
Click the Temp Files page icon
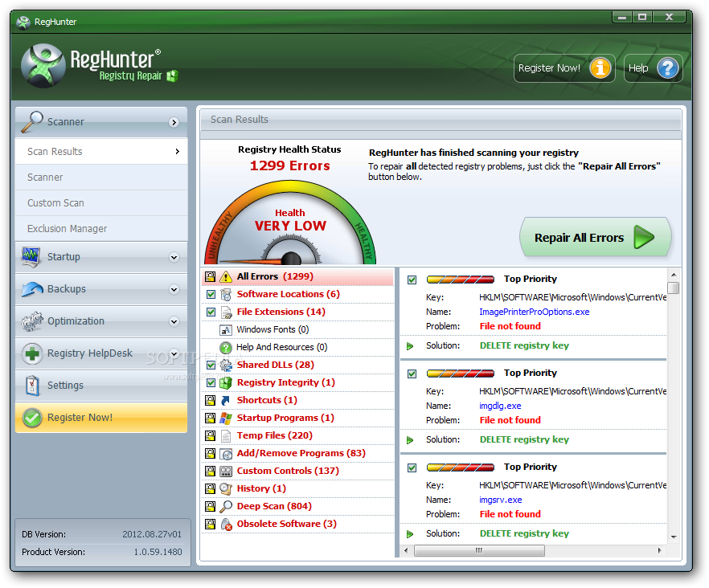[226, 435]
